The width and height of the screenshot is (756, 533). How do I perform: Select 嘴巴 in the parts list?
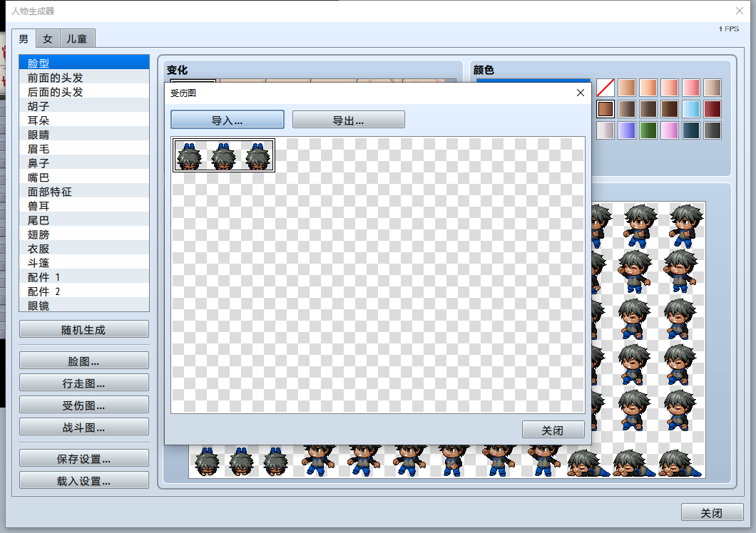(84, 177)
